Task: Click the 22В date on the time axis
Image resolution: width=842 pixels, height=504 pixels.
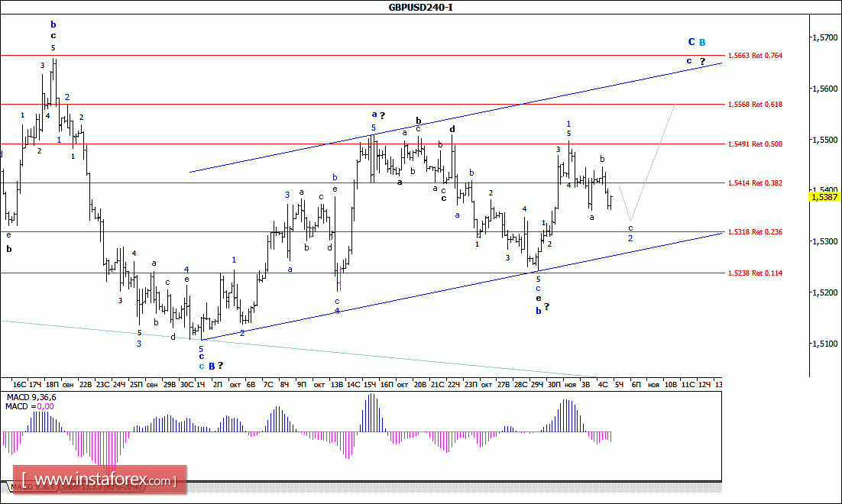Action: tap(85, 385)
